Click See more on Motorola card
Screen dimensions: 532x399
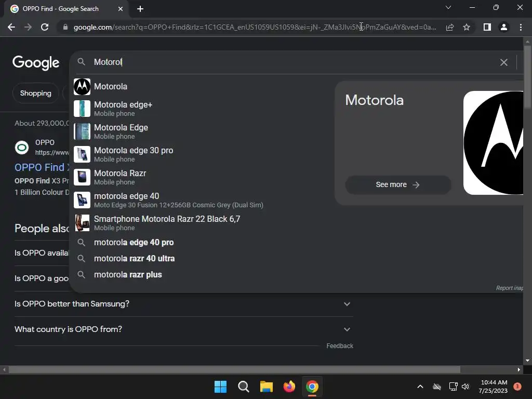tap(398, 184)
